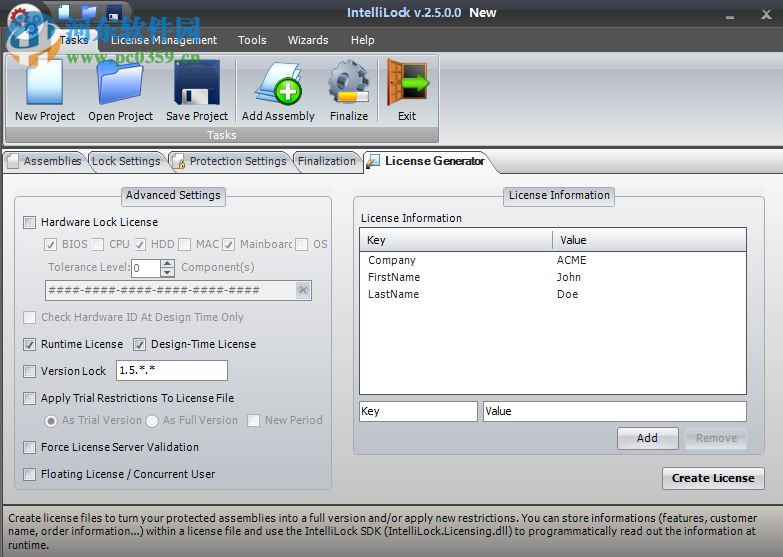This screenshot has height=557, width=783.
Task: Open the Help menu
Action: click(363, 40)
